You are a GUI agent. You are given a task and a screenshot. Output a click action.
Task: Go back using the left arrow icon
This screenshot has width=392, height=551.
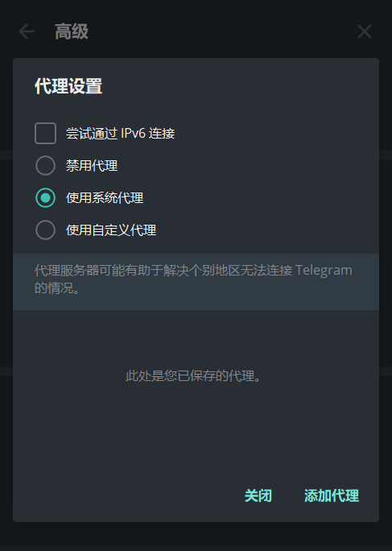tap(27, 31)
